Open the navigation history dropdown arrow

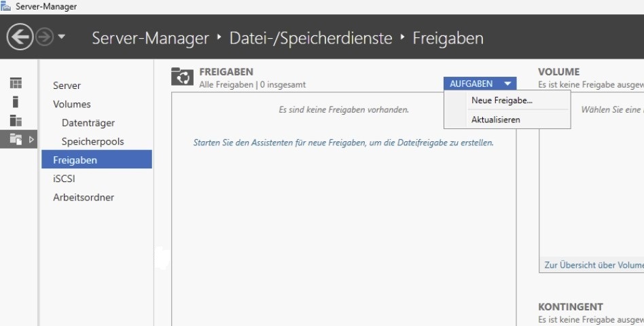pyautogui.click(x=62, y=37)
